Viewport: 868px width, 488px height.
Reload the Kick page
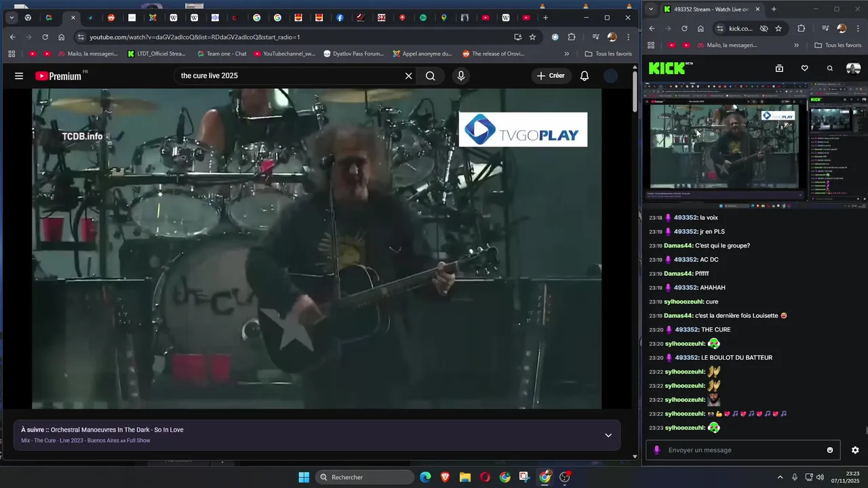tap(684, 28)
